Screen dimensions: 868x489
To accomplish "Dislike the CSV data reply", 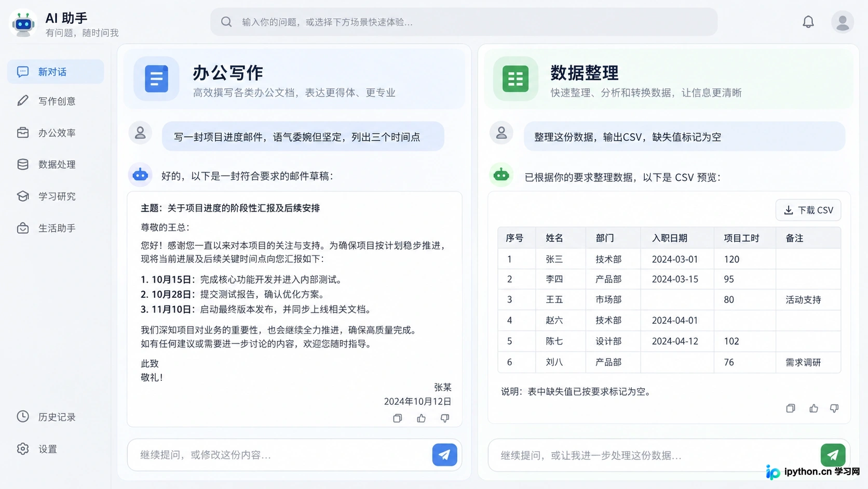I will [834, 408].
